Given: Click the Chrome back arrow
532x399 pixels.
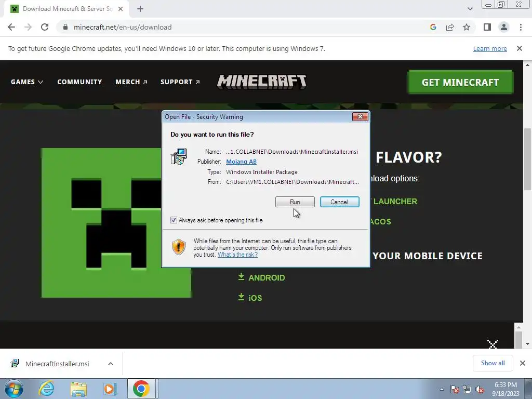Looking at the screenshot, I should 11,27.
